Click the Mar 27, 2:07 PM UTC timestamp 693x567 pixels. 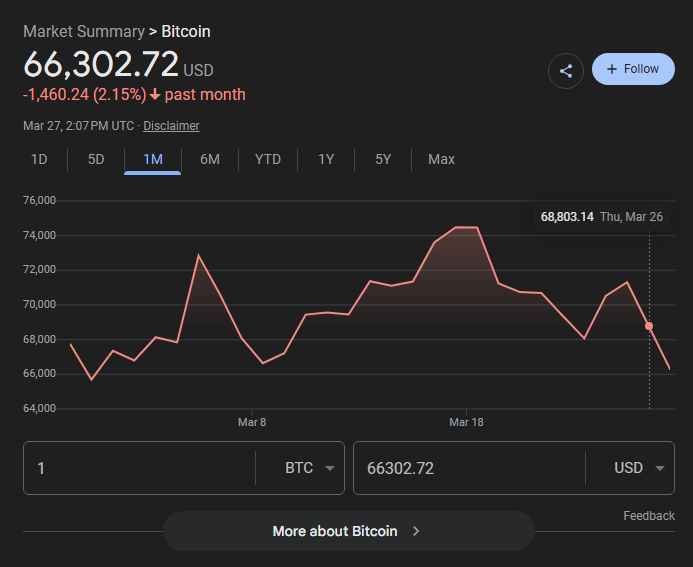[x=78, y=126]
